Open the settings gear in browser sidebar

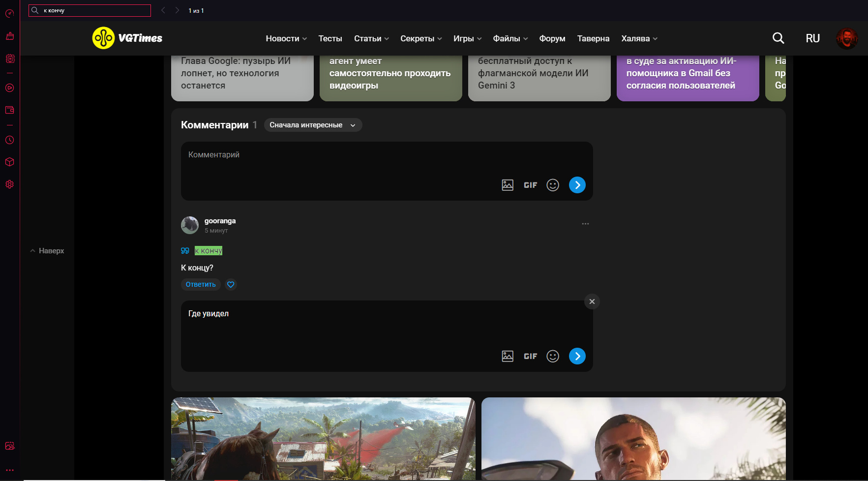coord(10,184)
